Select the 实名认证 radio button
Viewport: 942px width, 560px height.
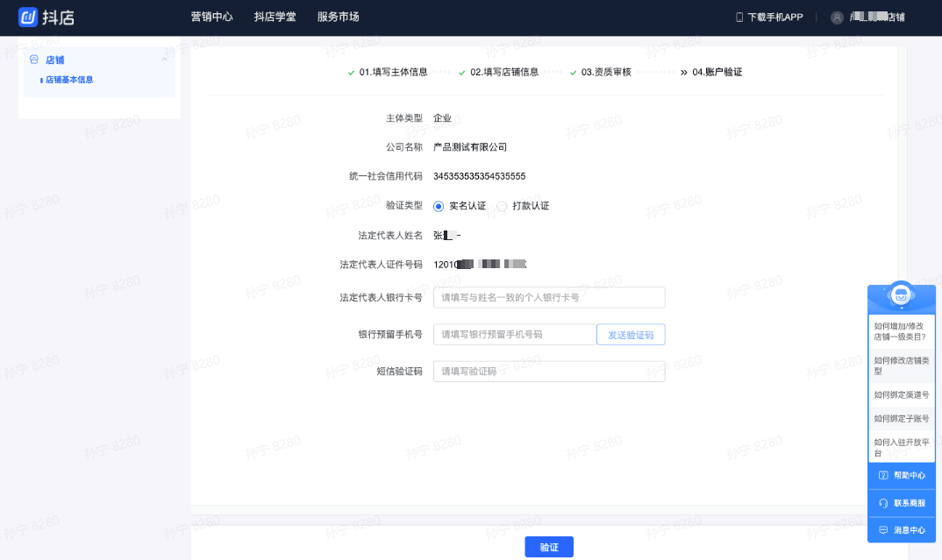click(x=439, y=205)
